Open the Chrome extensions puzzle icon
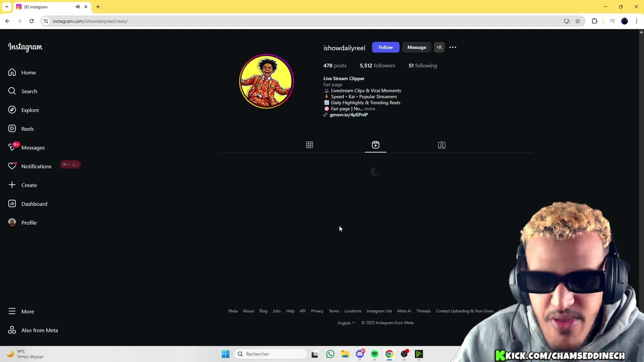The width and height of the screenshot is (644, 362). coord(595,21)
